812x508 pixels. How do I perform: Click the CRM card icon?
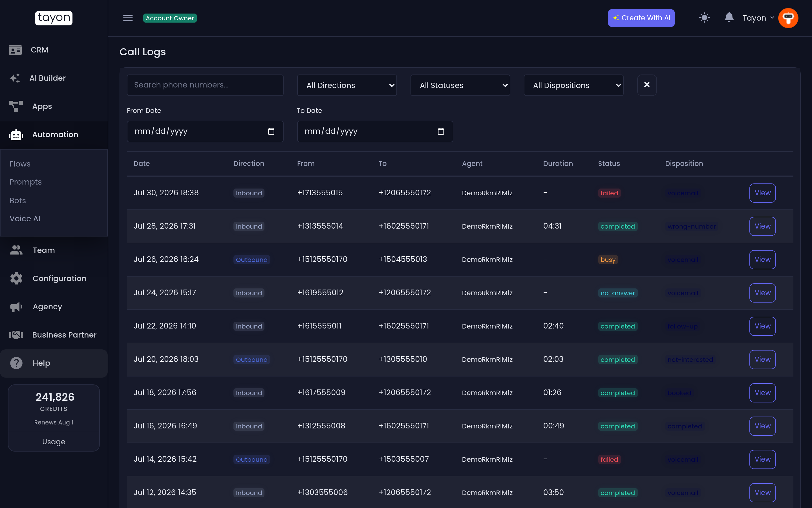[16, 50]
